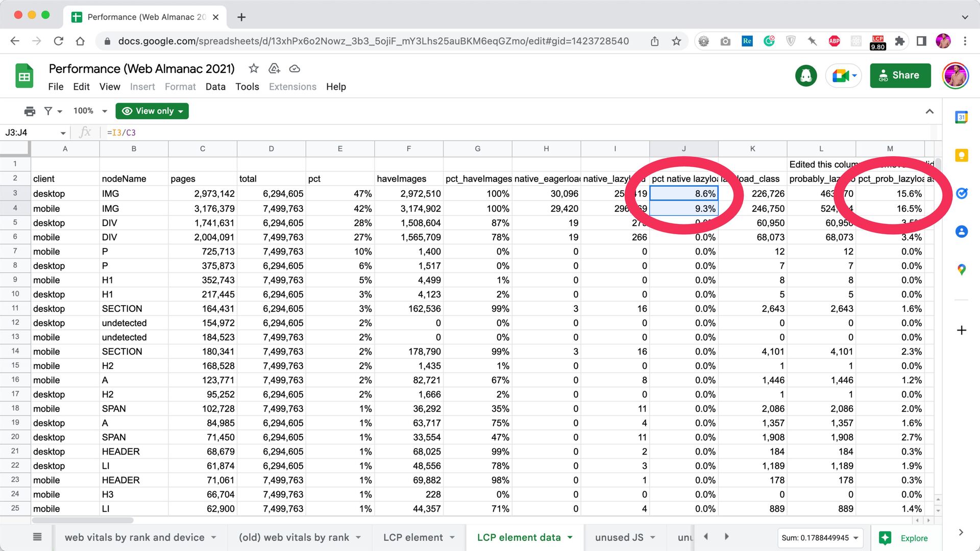
Task: Click the green Share button
Action: pyautogui.click(x=900, y=76)
